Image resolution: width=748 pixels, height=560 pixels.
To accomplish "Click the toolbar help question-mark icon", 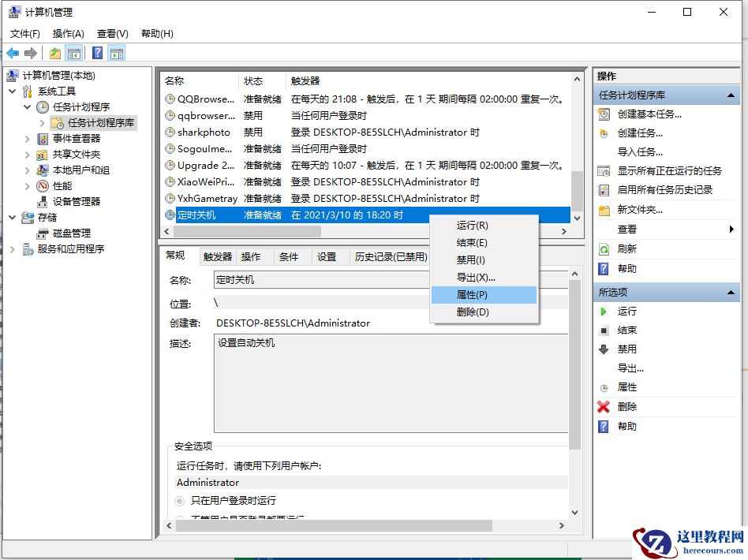I will (x=96, y=53).
